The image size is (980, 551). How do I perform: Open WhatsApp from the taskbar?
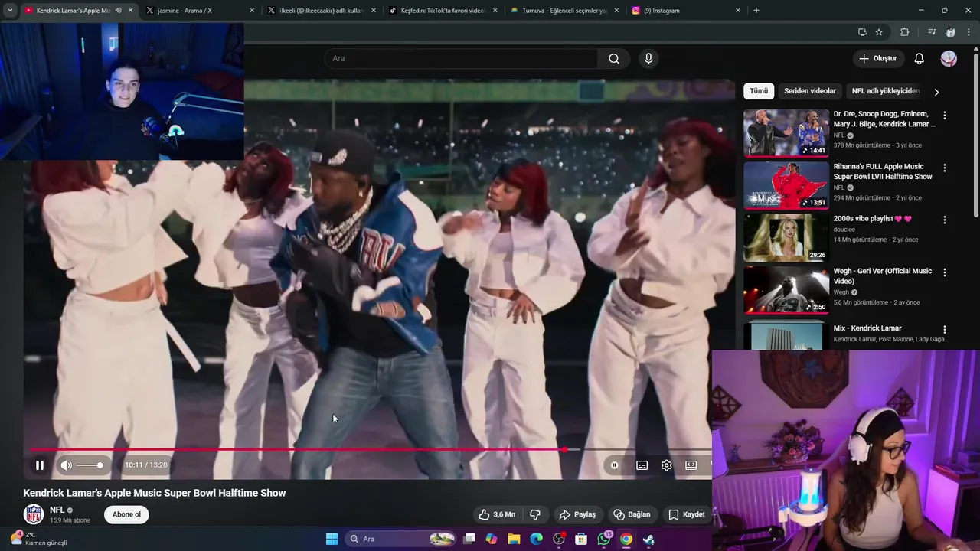pos(604,539)
